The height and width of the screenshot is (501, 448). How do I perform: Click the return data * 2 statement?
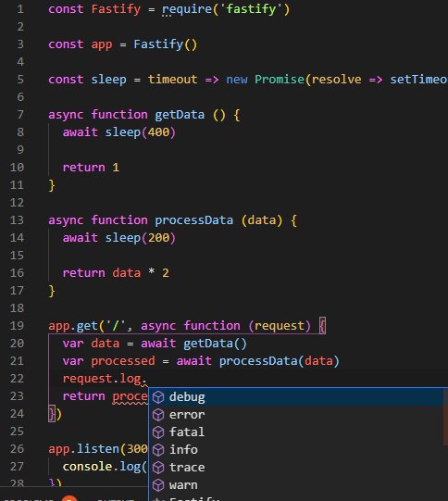pos(116,273)
